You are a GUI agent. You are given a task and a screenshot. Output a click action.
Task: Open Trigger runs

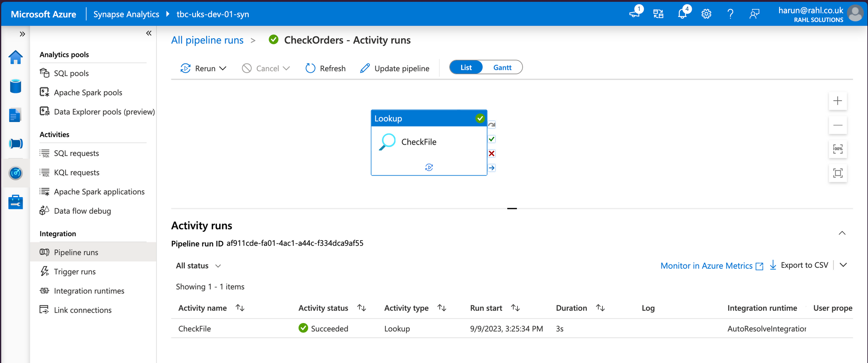pyautogui.click(x=75, y=271)
